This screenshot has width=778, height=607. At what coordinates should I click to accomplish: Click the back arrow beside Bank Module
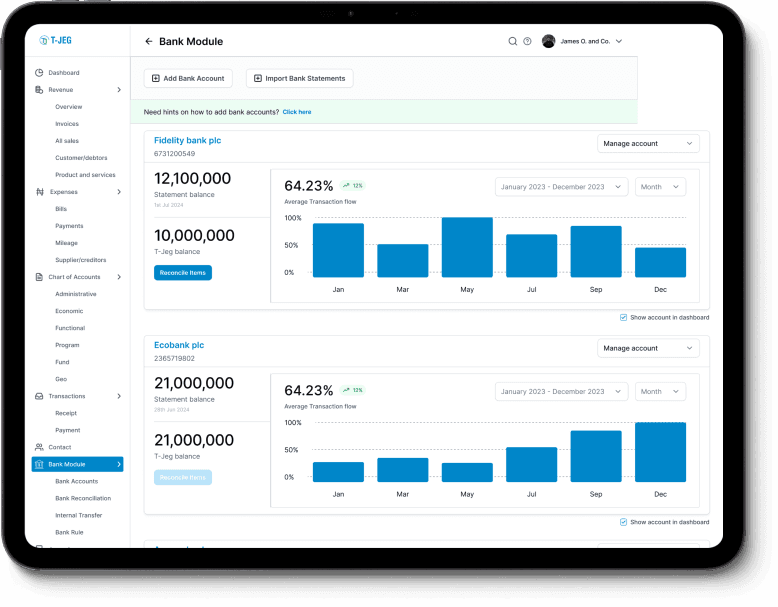[x=149, y=42]
